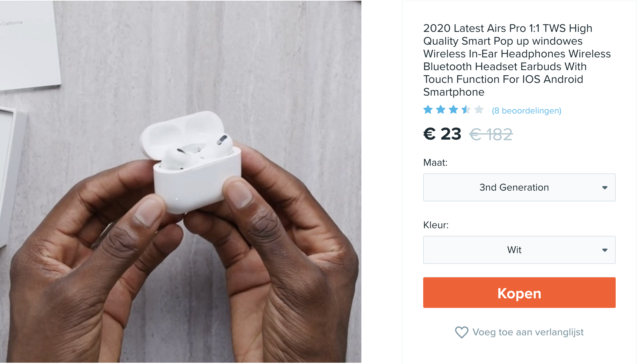The height and width of the screenshot is (364, 638).
Task: Click the € 23 current price
Action: pos(442,134)
